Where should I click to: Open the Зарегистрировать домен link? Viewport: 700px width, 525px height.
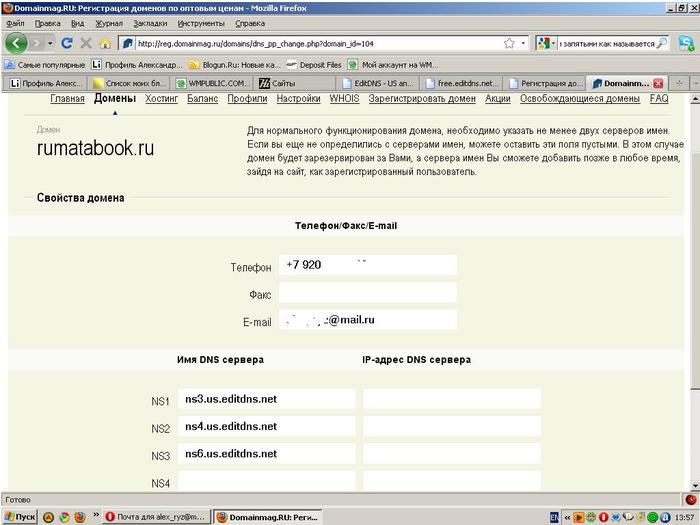tap(422, 99)
